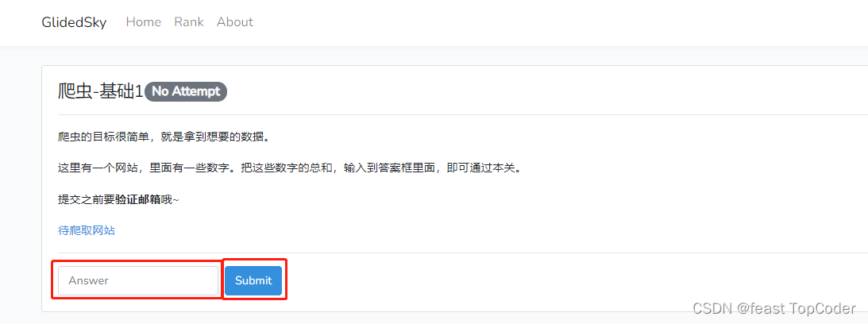This screenshot has width=868, height=324.
Task: Click the divider line under the heading
Action: coord(463,114)
